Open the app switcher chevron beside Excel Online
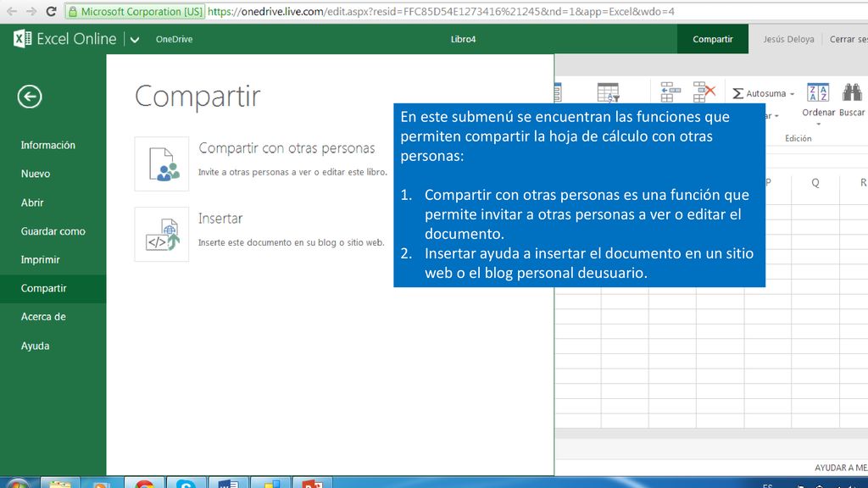 135,39
